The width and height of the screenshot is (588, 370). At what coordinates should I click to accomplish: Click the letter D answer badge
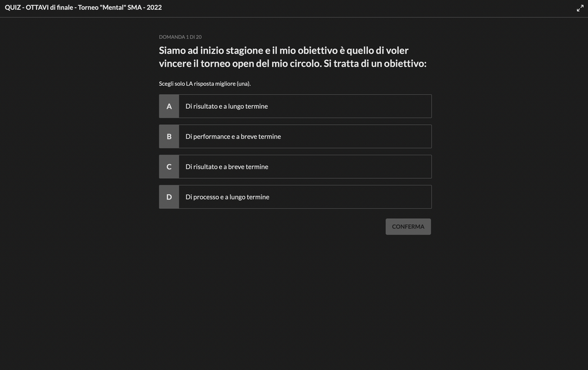click(x=169, y=197)
